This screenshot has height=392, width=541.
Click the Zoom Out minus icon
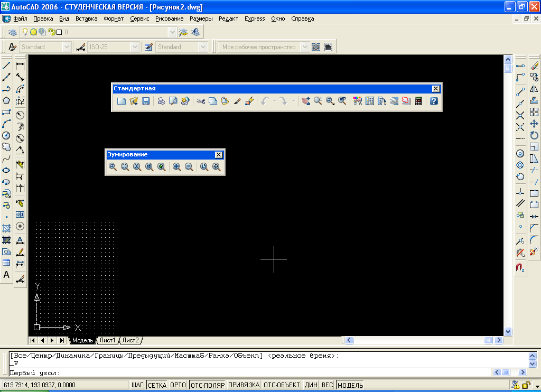(x=189, y=167)
